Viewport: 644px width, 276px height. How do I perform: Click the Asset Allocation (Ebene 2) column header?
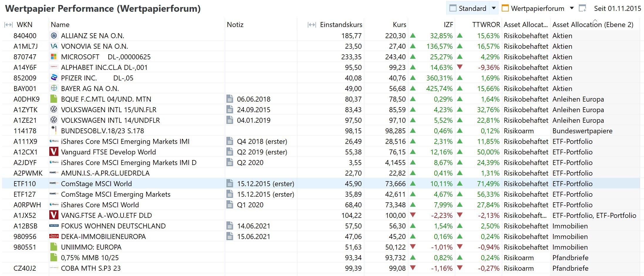coord(593,25)
